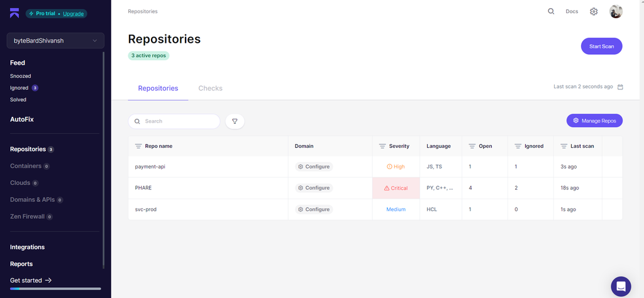Open the search magnifier in top bar
The width and height of the screenshot is (644, 298).
click(551, 11)
